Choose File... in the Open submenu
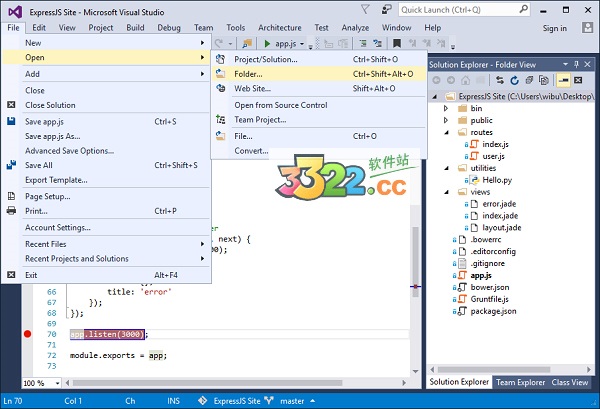Viewport: 600px width, 409px height. click(x=319, y=136)
